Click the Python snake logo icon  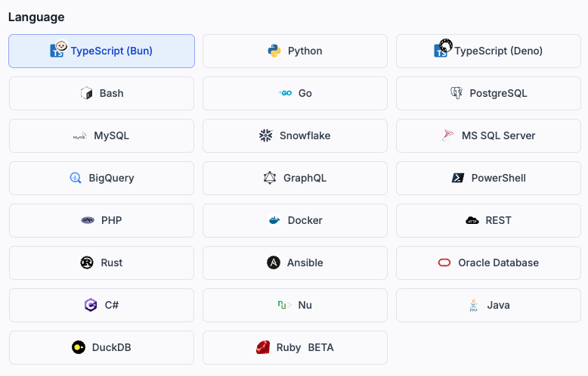point(274,51)
